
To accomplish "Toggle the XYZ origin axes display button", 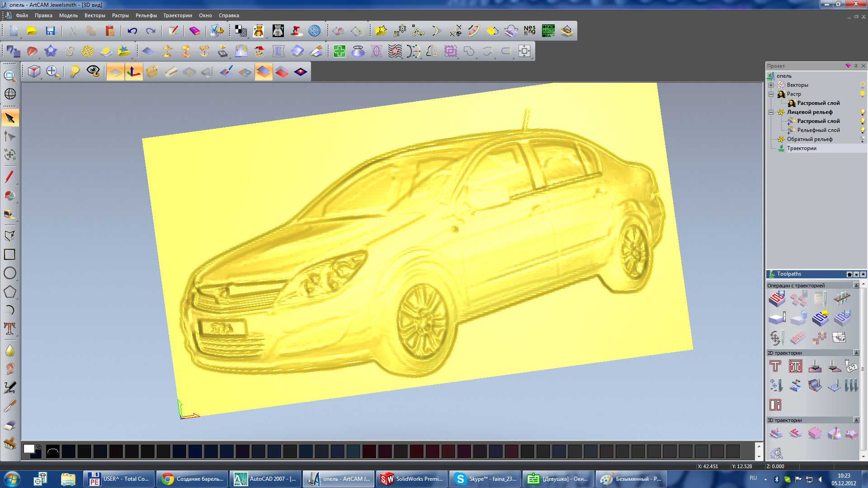I will (134, 71).
